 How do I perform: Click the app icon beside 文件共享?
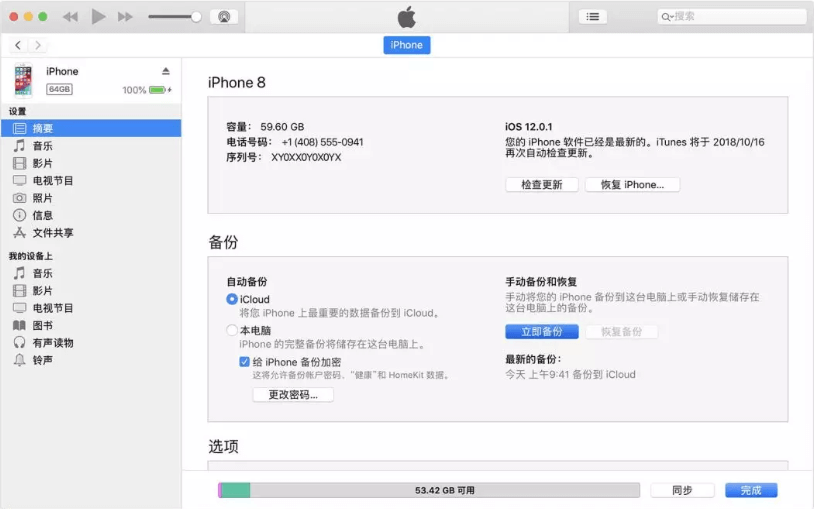19,233
